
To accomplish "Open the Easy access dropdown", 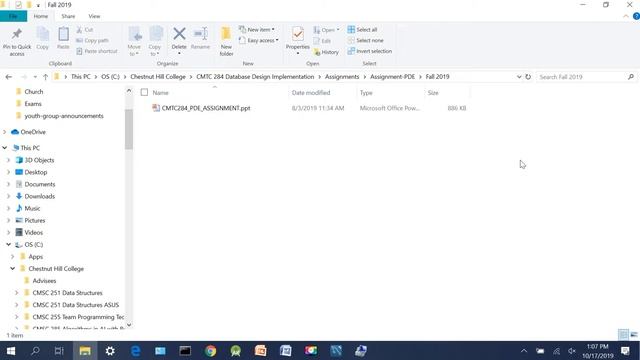I will (x=259, y=40).
